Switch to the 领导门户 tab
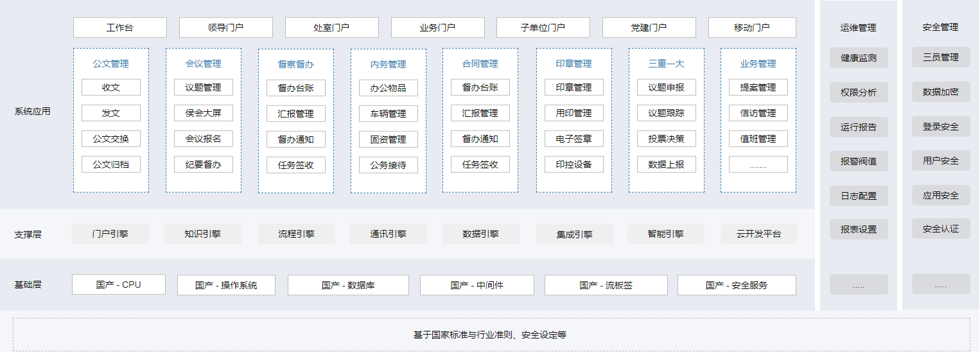Image resolution: width=980 pixels, height=352 pixels. click(225, 28)
